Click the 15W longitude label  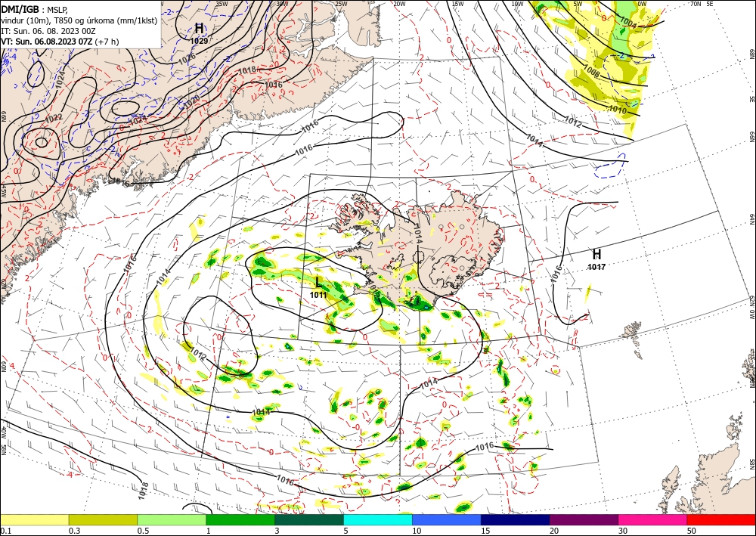coord(457,4)
